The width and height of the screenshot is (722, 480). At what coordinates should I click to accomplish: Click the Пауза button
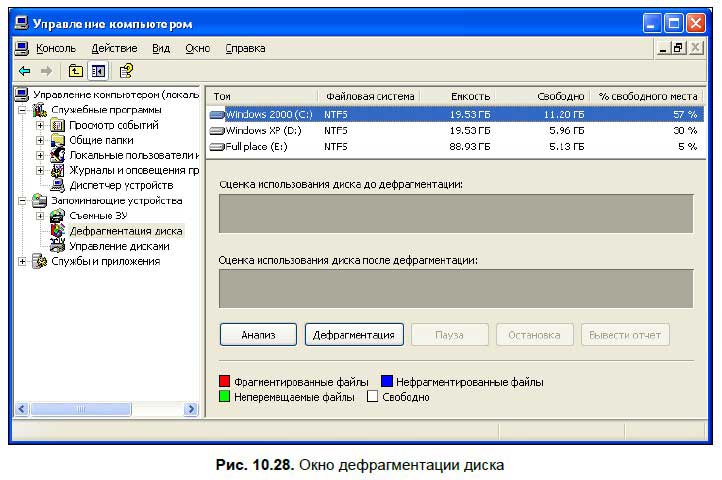[449, 335]
